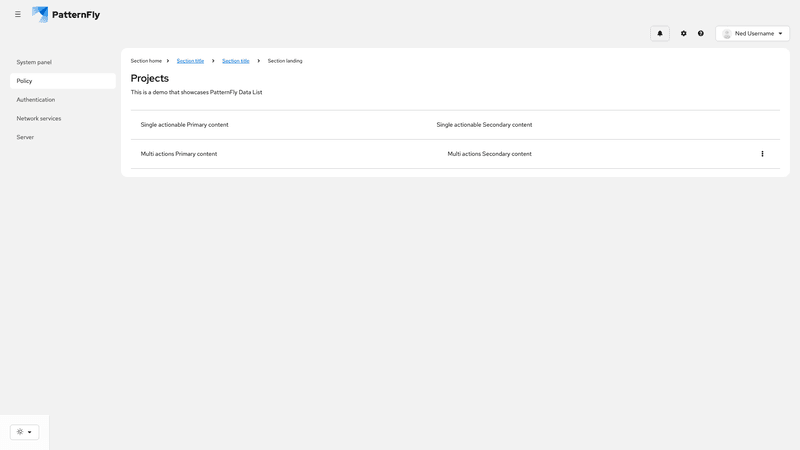800x450 pixels.
Task: Click the Projects heading
Action: coord(149,78)
